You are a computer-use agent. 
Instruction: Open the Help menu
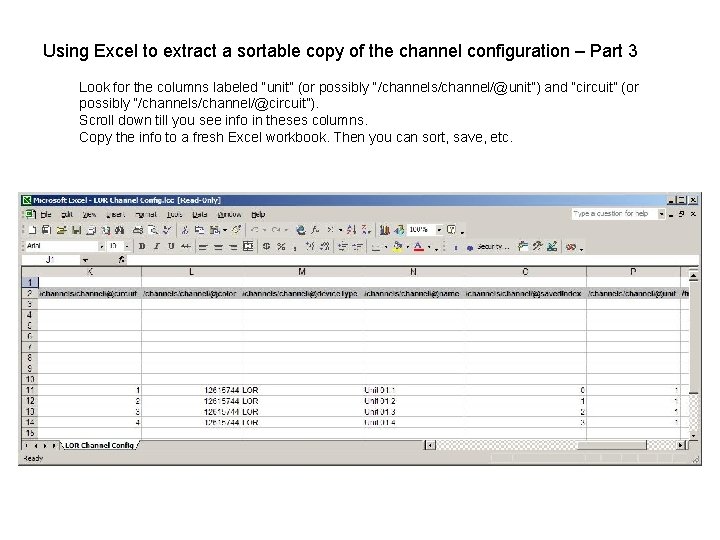(258, 214)
